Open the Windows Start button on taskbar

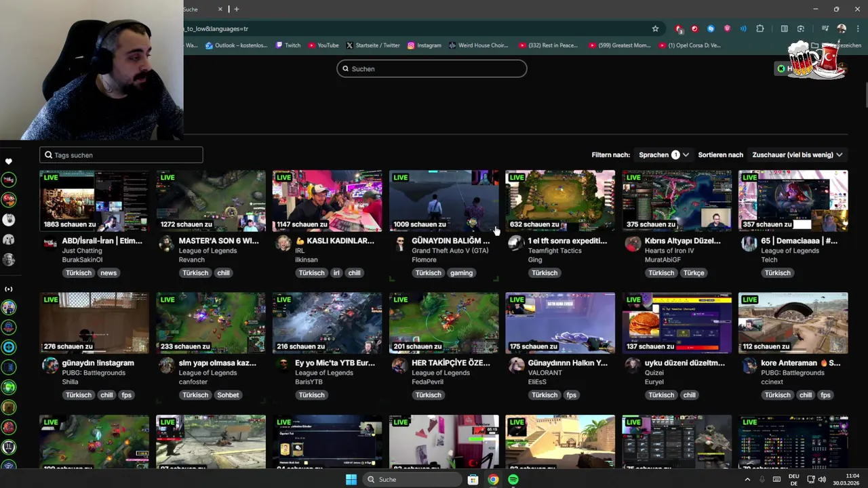click(351, 479)
